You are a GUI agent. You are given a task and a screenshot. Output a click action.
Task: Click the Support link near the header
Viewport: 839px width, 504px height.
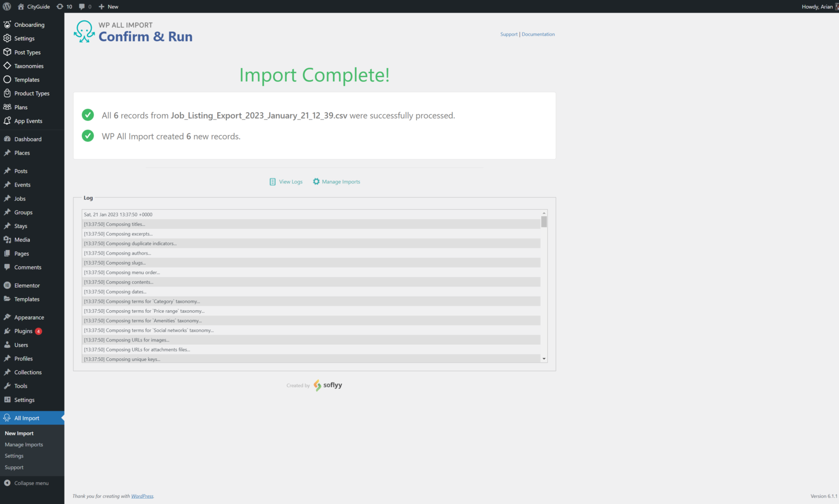[x=509, y=34]
